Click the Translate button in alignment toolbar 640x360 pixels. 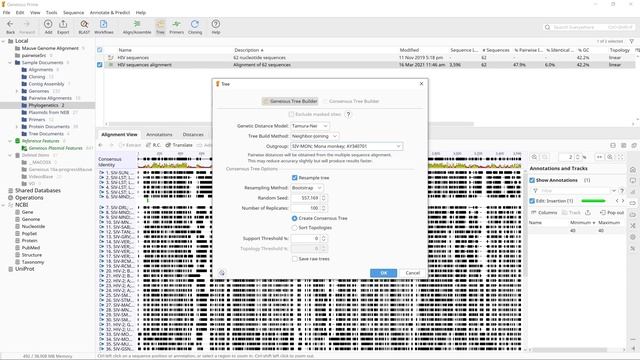pos(179,145)
